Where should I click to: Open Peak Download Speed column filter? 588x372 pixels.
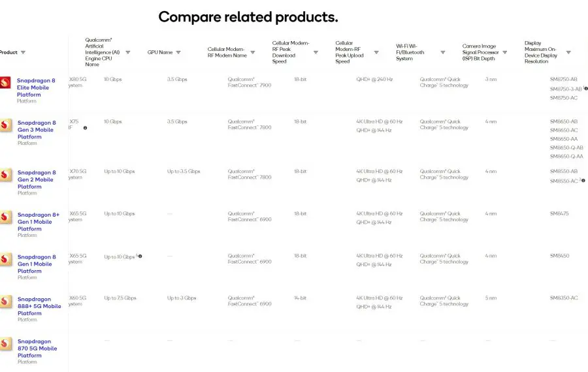coord(316,52)
